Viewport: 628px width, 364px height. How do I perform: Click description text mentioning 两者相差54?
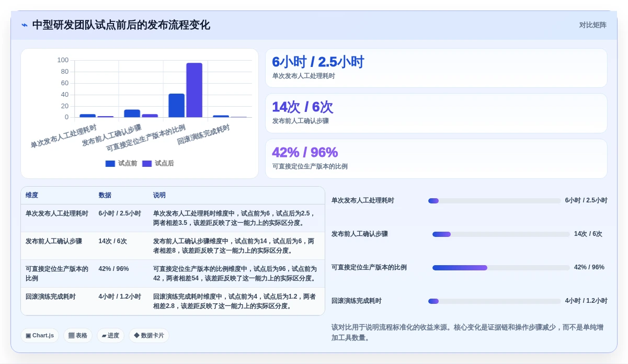click(x=235, y=274)
